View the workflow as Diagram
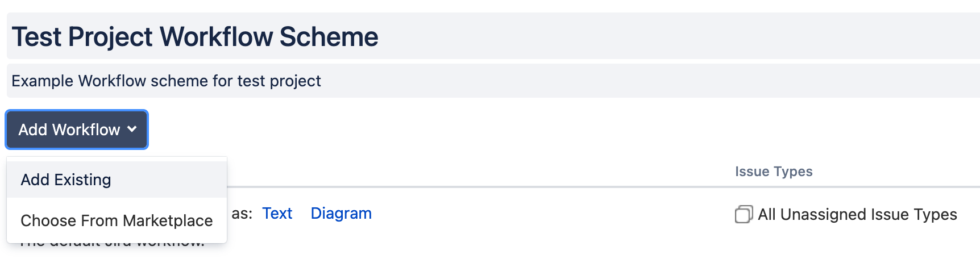This screenshot has width=980, height=267. click(x=341, y=214)
